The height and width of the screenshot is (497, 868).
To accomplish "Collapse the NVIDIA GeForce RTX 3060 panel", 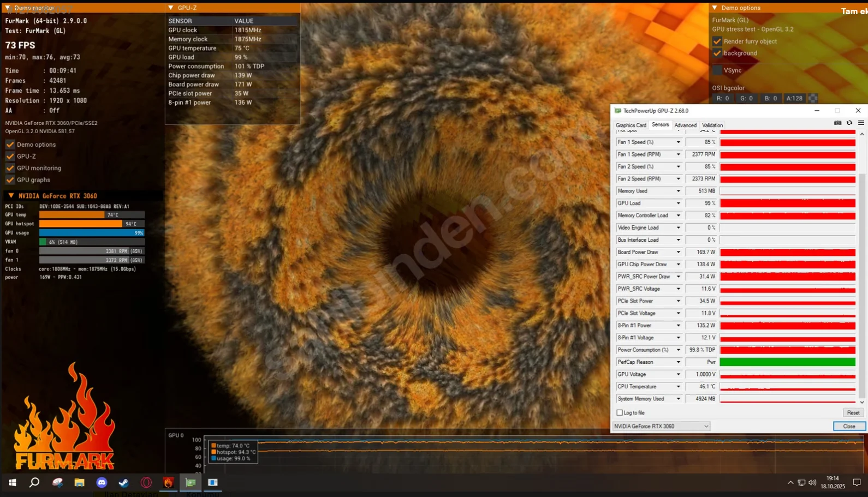I will pos(11,196).
